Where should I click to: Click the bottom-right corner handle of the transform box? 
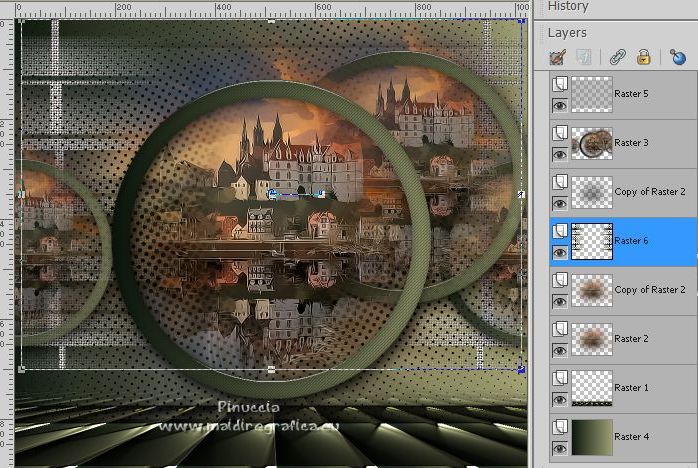pyautogui.click(x=521, y=369)
